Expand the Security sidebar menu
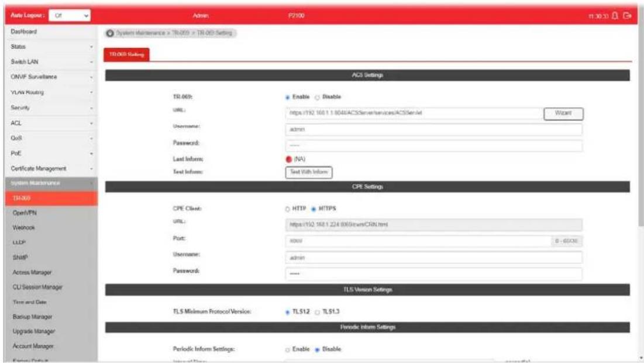644x363 pixels. pyautogui.click(x=51, y=107)
